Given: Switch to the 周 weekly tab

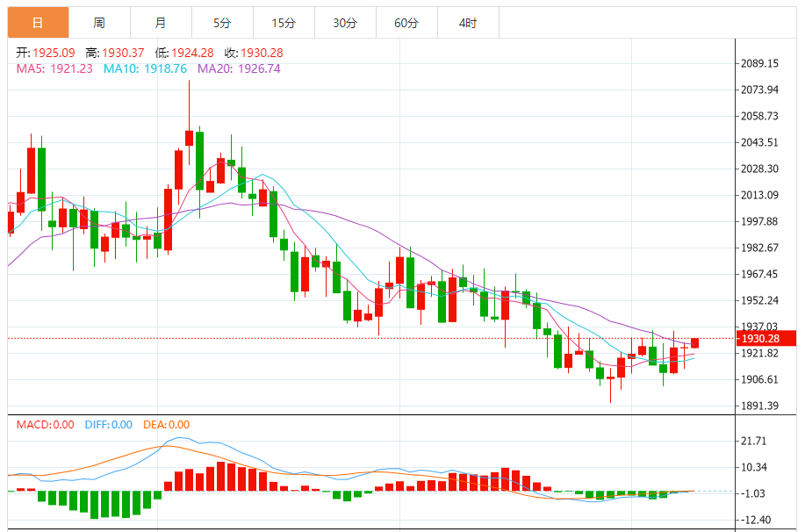Looking at the screenshot, I should (x=99, y=23).
